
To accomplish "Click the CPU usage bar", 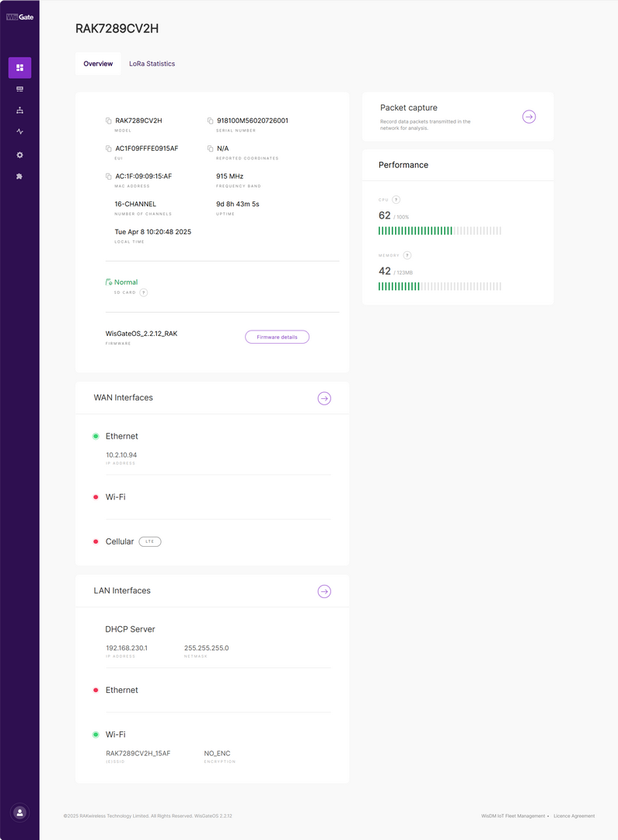I will [x=440, y=231].
